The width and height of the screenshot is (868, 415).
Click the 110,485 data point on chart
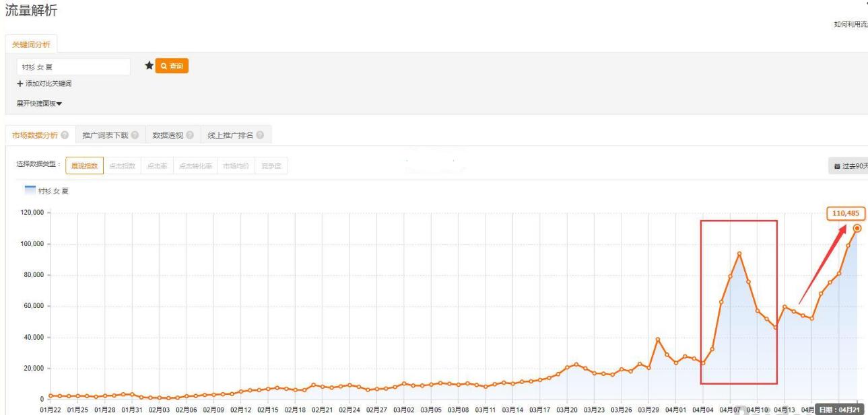[x=857, y=228]
